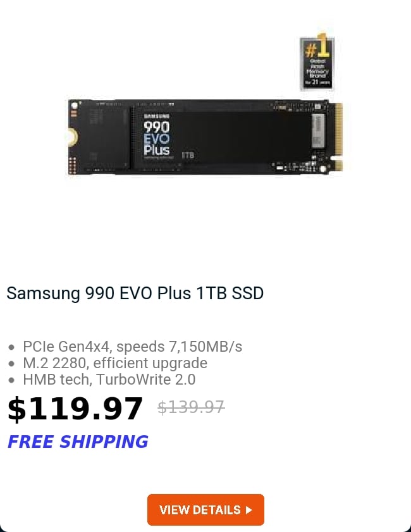Click the crossed-out $139.97 original price
This screenshot has width=411, height=532.
(191, 407)
